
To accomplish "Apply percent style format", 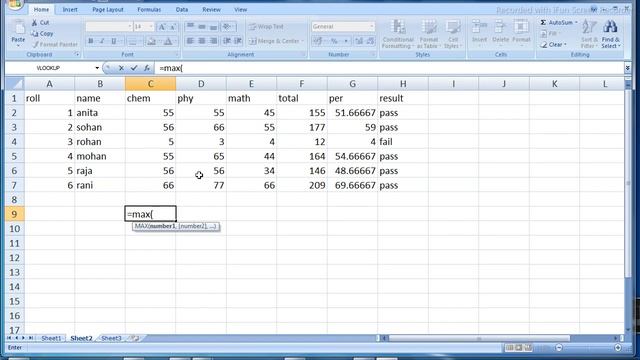I will 334,41.
